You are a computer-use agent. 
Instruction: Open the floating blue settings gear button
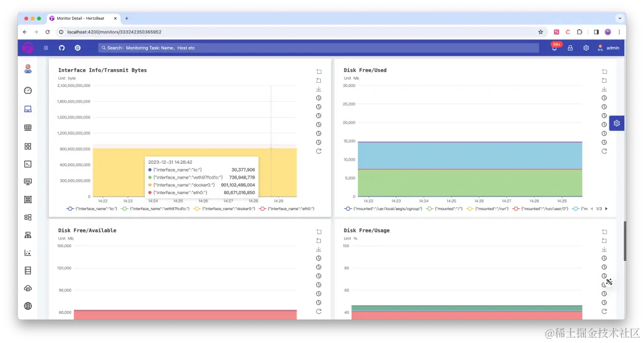coord(617,123)
